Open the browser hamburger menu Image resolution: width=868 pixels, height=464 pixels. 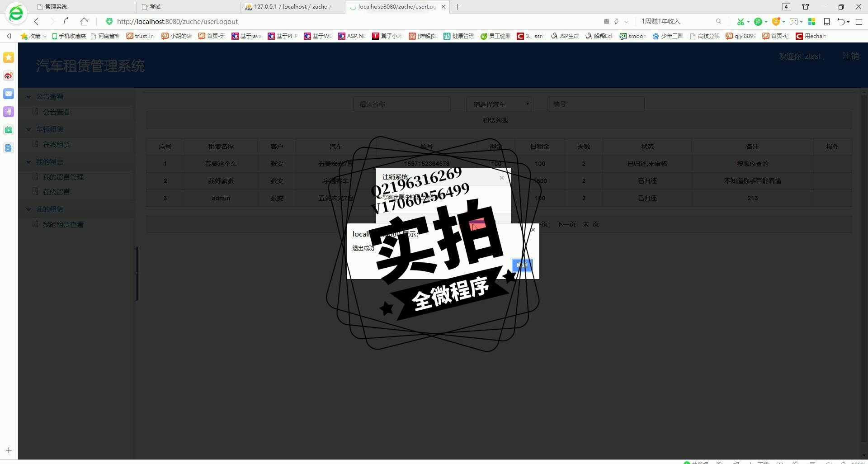coord(859,21)
